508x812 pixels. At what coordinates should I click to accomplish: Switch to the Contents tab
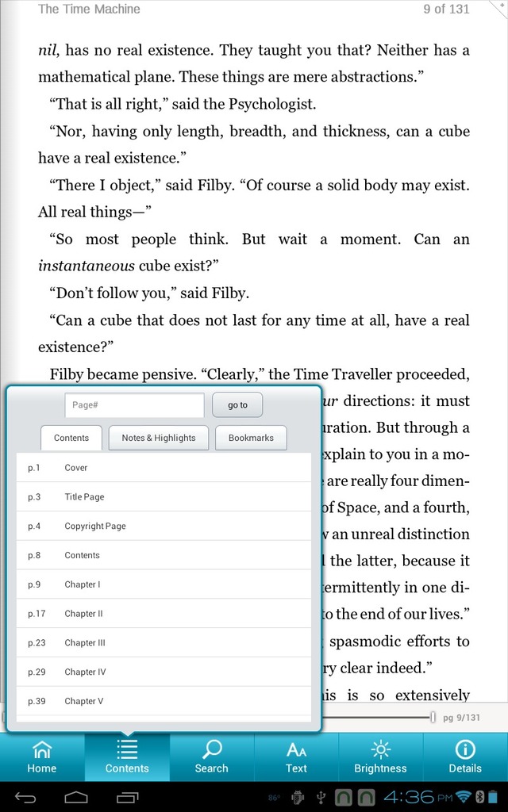[x=71, y=438]
